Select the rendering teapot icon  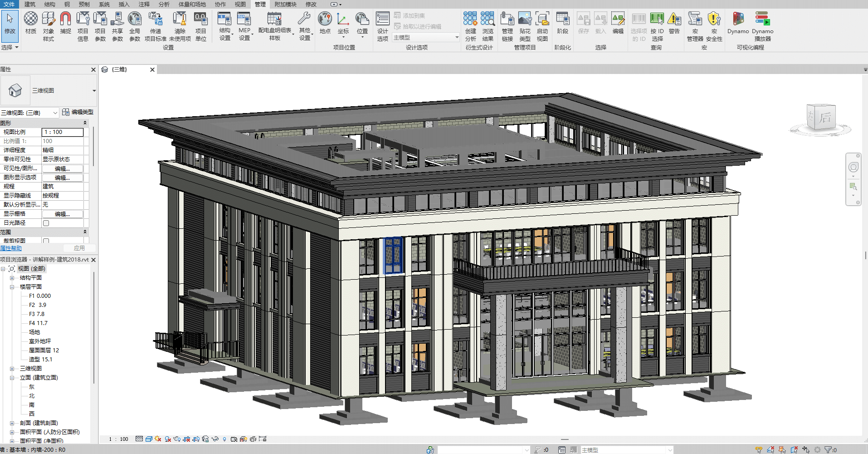point(177,439)
